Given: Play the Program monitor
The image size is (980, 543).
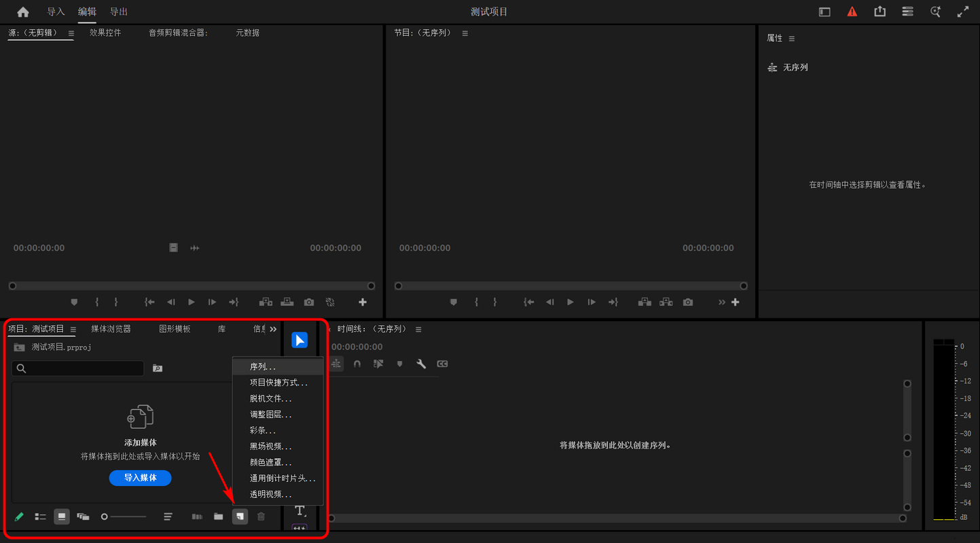Looking at the screenshot, I should 570,302.
